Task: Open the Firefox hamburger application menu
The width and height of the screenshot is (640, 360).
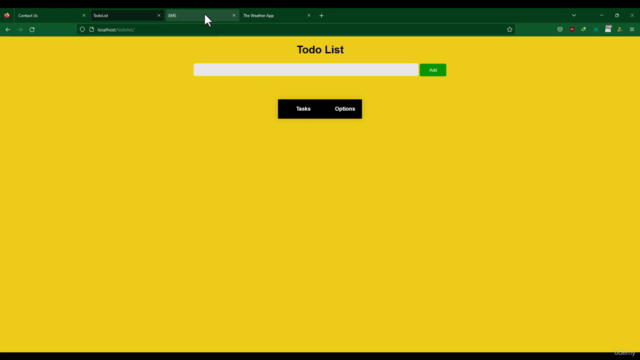Action: pos(632,29)
